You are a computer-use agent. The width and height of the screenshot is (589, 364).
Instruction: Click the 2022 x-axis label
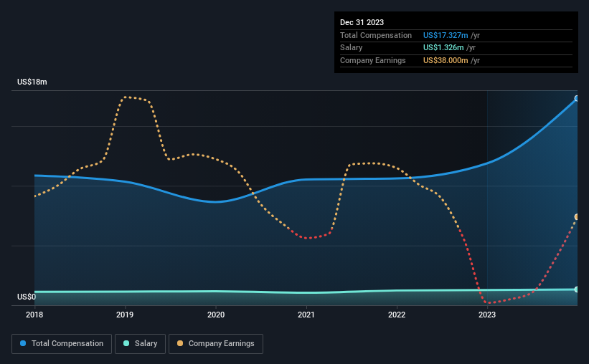tap(397, 315)
